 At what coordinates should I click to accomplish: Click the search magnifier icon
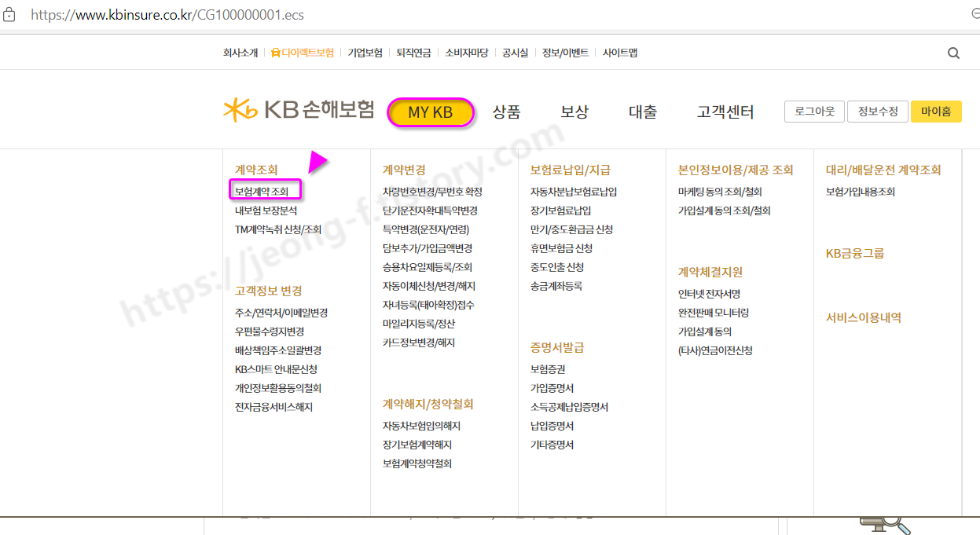pyautogui.click(x=953, y=53)
